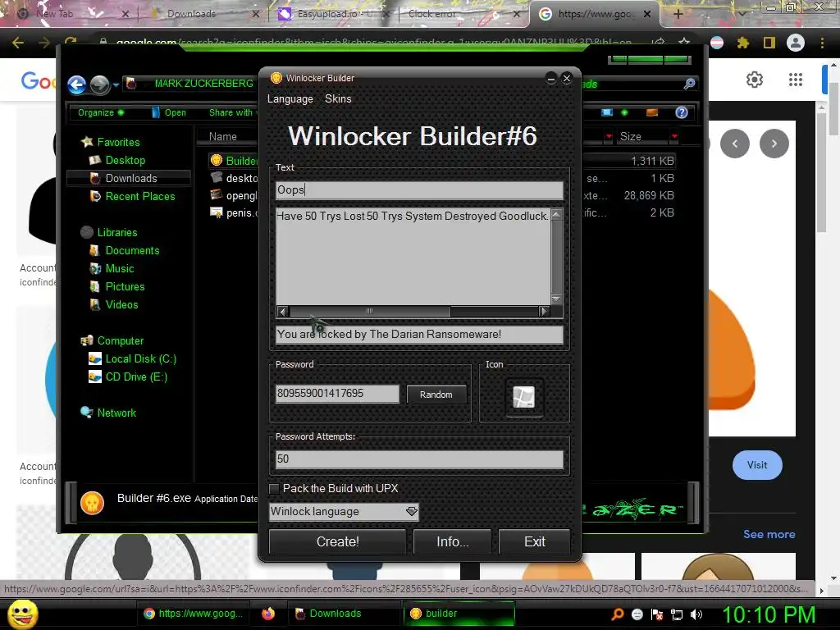
Task: Click Share with in Explorer toolbar
Action: click(231, 112)
